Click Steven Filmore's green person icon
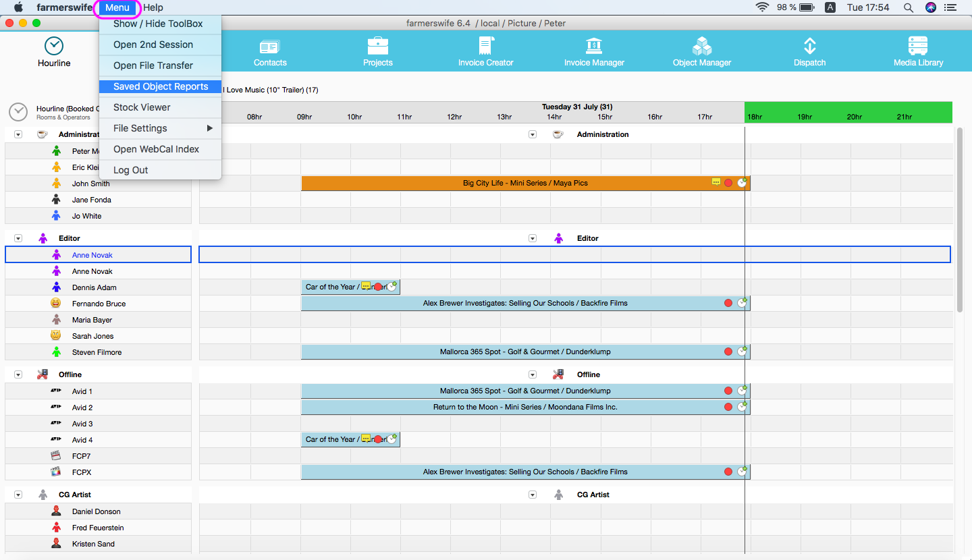This screenshot has height=560, width=972. pos(56,352)
